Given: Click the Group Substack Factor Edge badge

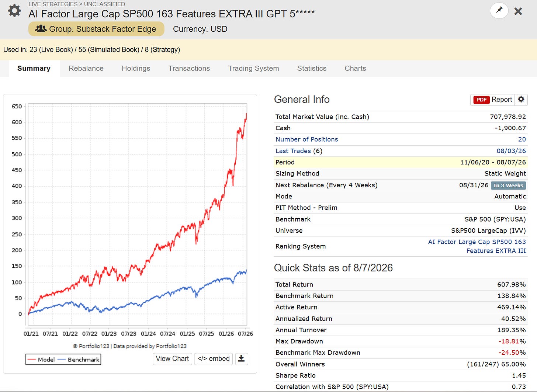Looking at the screenshot, I should (x=96, y=29).
